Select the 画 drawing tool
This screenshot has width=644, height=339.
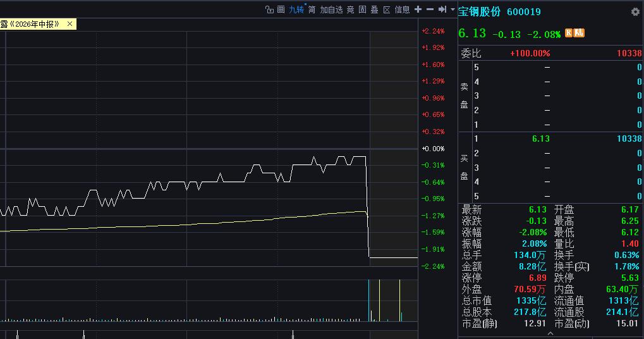281,9
